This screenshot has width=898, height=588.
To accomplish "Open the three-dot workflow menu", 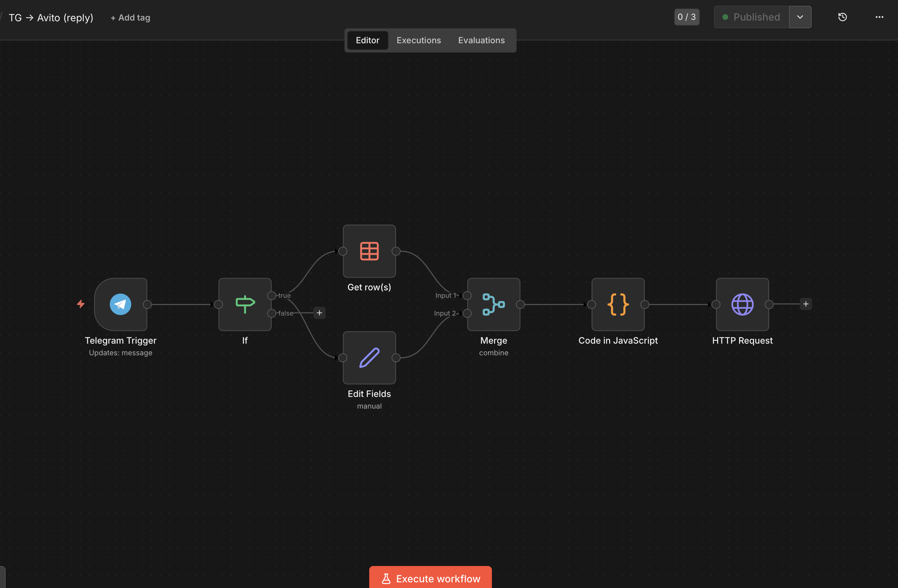I will pyautogui.click(x=880, y=17).
